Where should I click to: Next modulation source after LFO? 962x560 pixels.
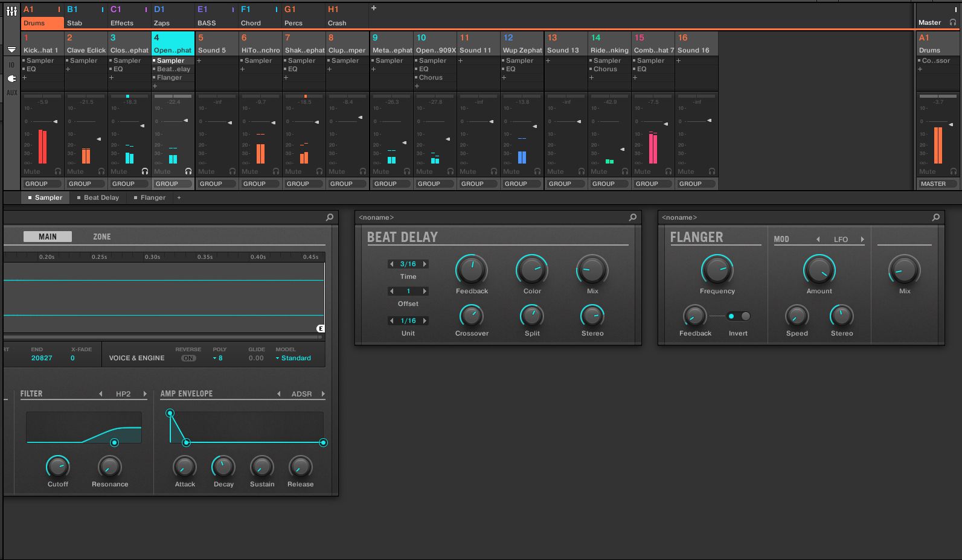[x=862, y=239]
